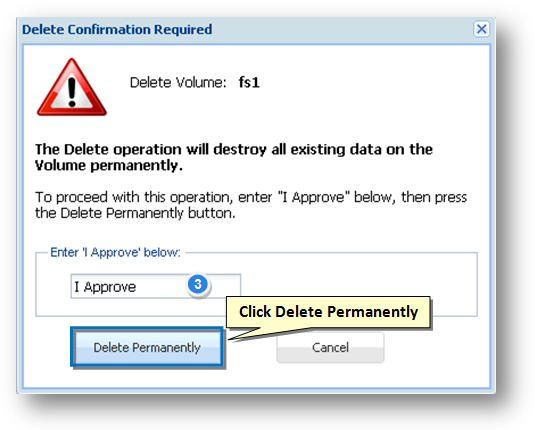Click the Enter 'I Approve' below legend
Image resolution: width=535 pixels, height=430 pixels.
115,252
